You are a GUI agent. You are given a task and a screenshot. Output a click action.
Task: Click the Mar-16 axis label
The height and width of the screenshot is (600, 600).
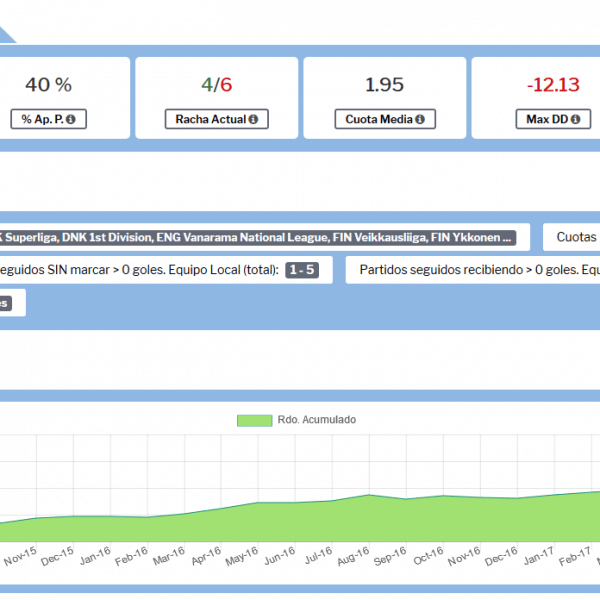(169, 556)
